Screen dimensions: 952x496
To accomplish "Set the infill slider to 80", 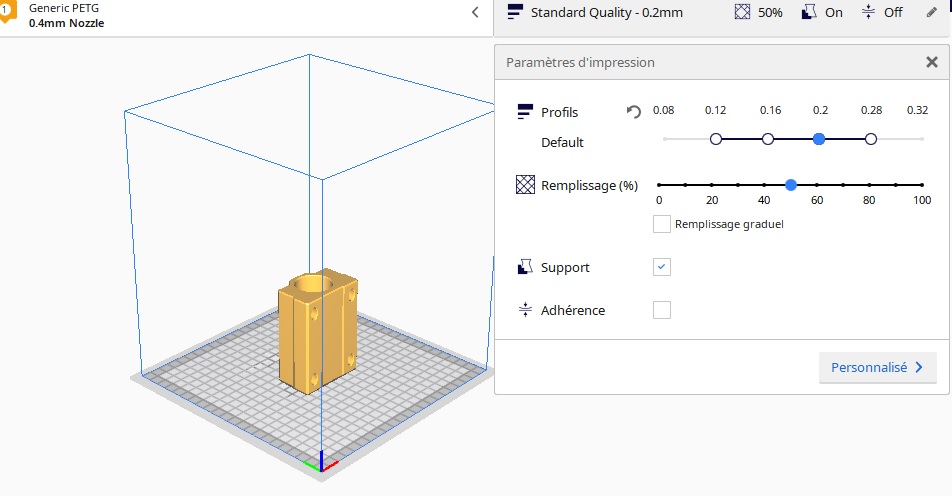I will [869, 185].
